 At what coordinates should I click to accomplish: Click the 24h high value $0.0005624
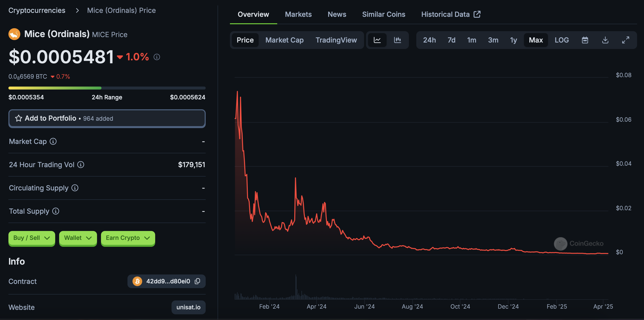[x=188, y=97]
